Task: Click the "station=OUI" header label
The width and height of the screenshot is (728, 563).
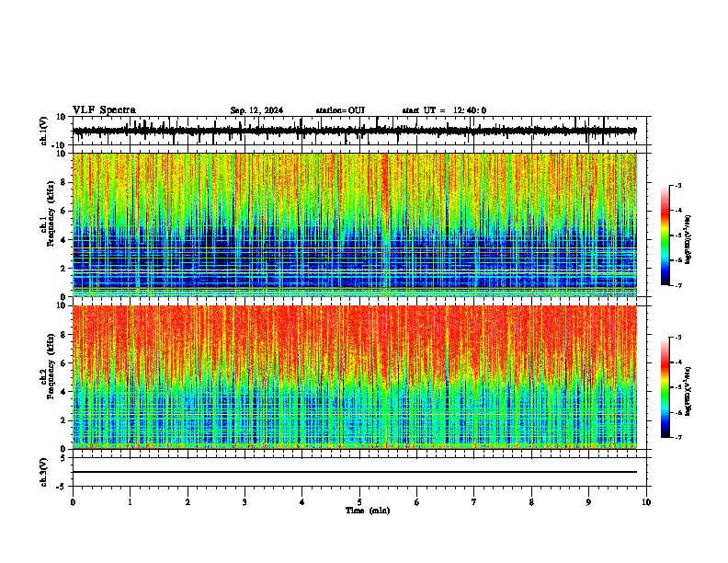Action: tap(340, 110)
